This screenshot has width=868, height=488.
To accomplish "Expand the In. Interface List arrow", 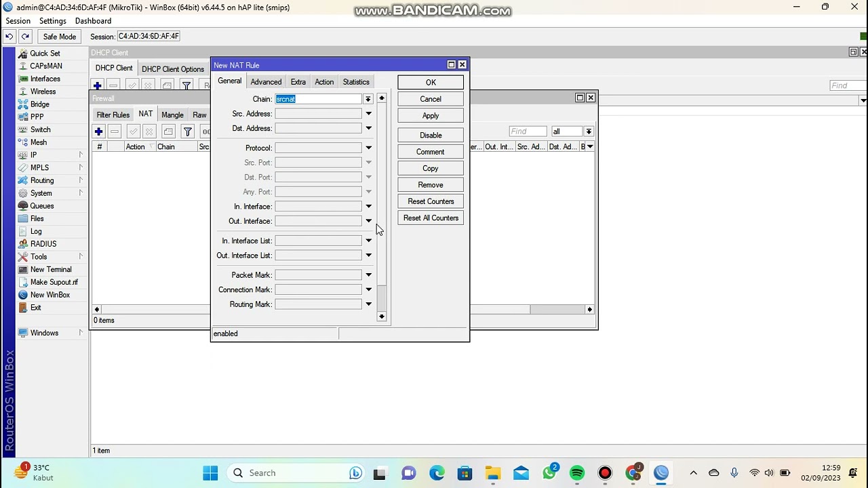I will pos(368,241).
